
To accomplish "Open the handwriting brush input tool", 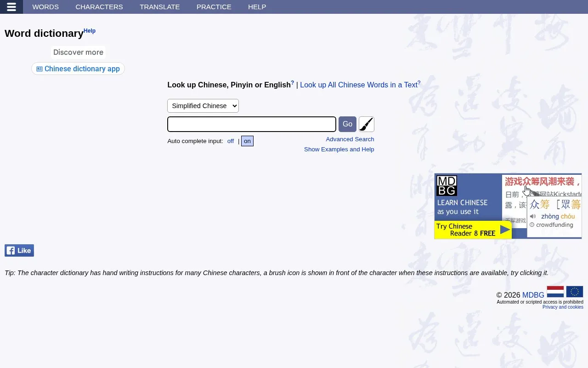I will coord(366,124).
